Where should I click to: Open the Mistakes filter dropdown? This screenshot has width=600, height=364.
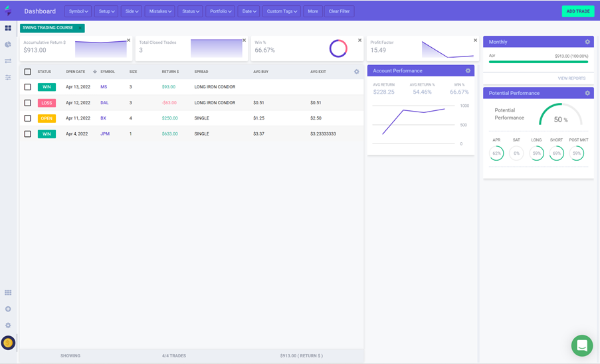click(x=159, y=11)
